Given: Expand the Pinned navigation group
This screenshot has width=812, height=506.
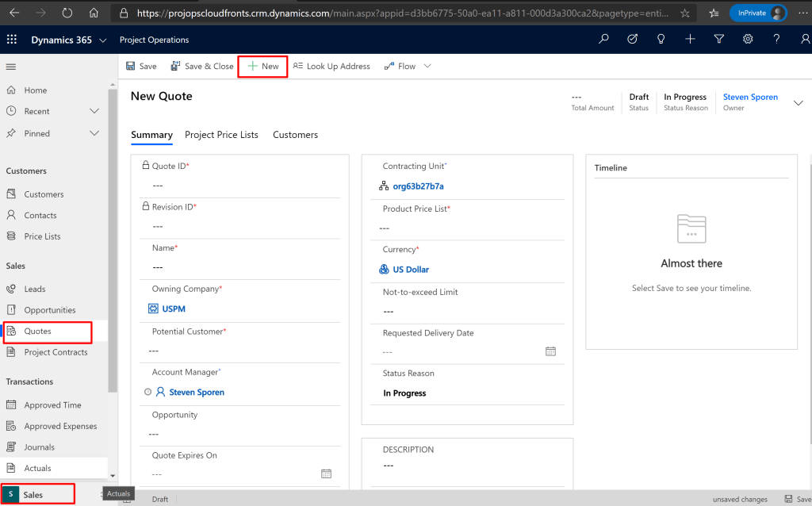Looking at the screenshot, I should click(x=94, y=133).
